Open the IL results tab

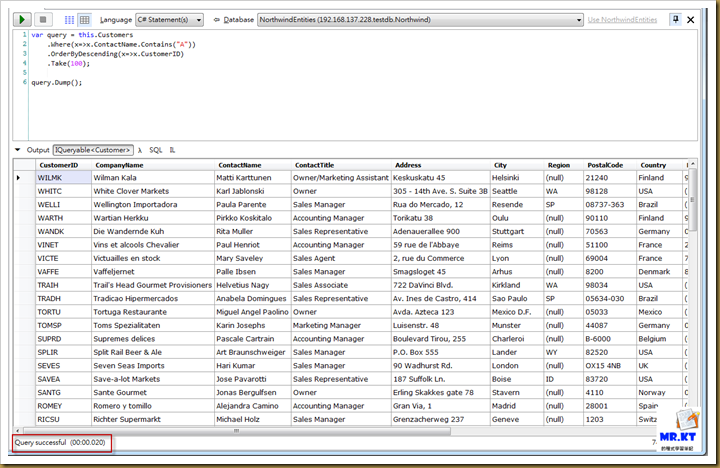pos(173,149)
